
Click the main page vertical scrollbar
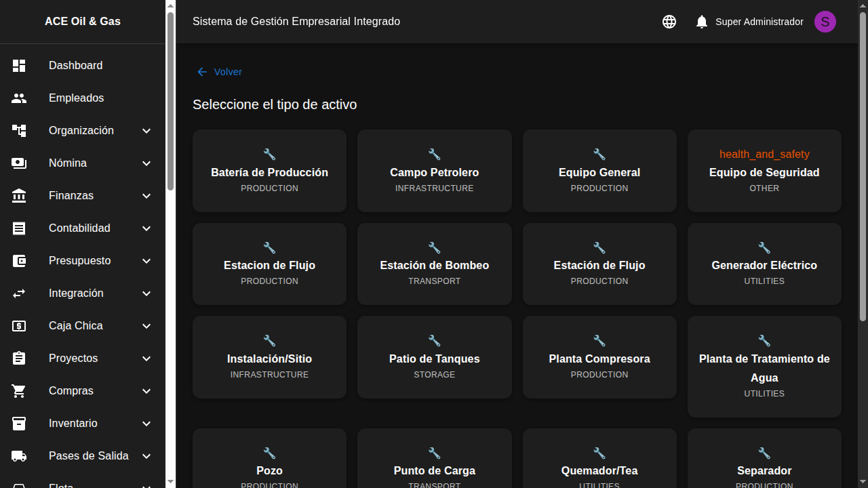point(863,169)
